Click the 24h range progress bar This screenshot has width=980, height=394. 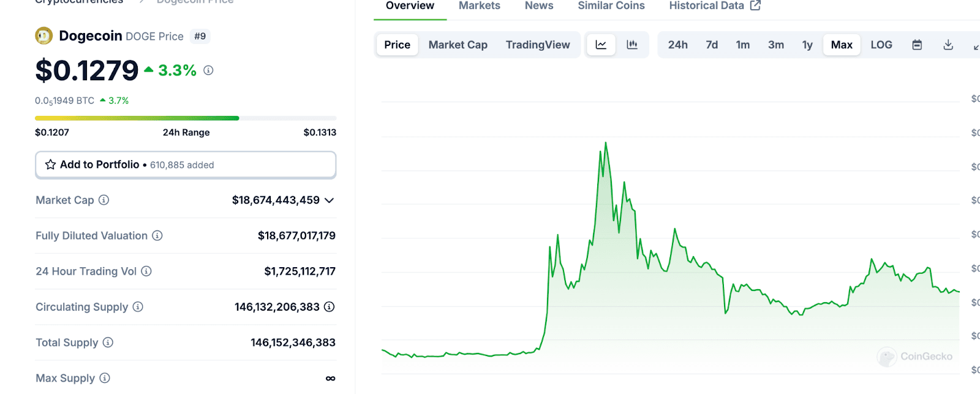186,118
